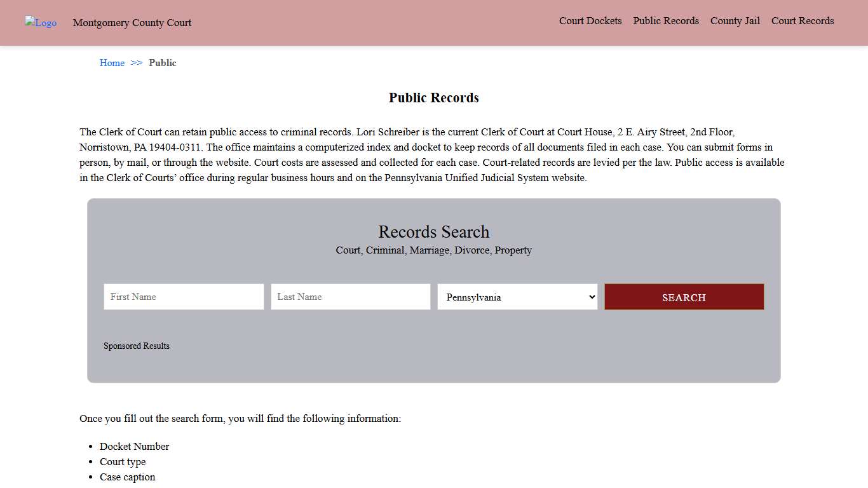Click into the First Name input field
The image size is (868, 488).
click(x=184, y=297)
